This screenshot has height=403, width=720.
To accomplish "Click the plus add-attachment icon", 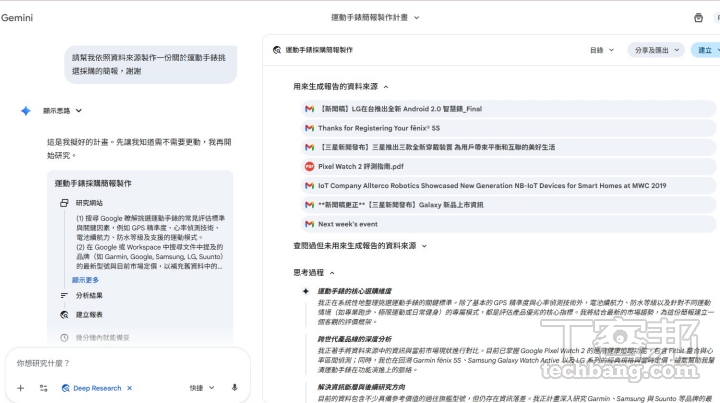I will point(20,388).
